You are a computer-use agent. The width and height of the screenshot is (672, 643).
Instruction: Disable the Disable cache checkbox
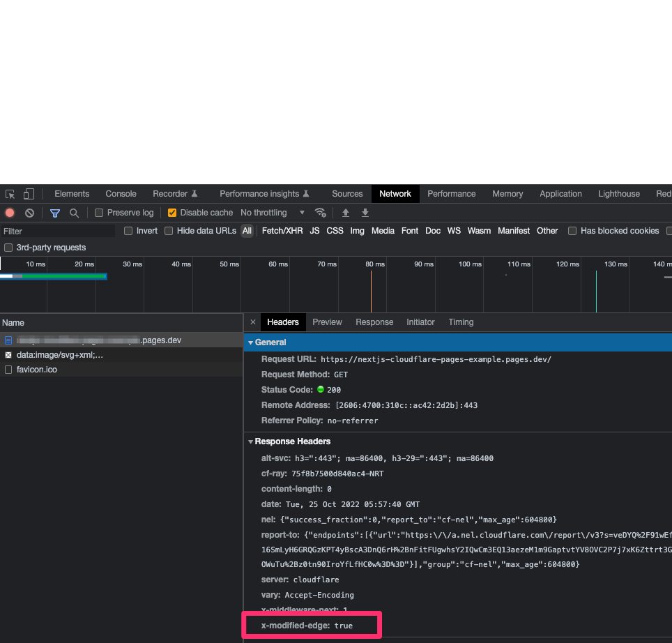pyautogui.click(x=171, y=212)
